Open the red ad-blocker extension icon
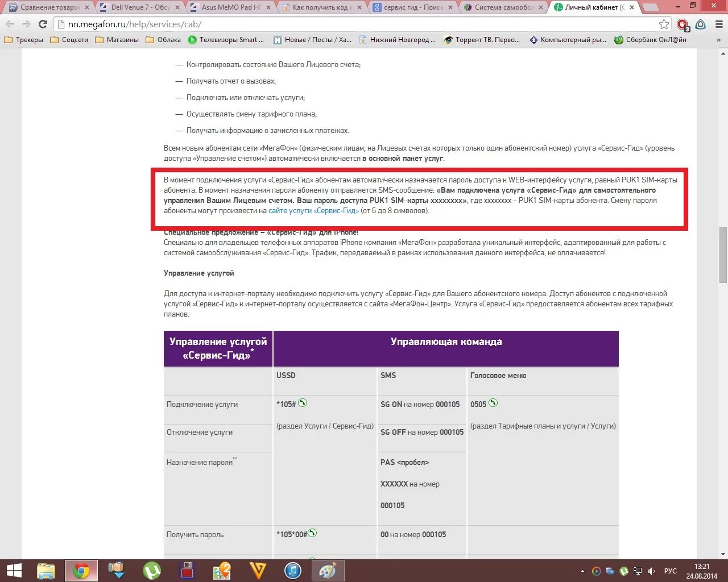This screenshot has width=728, height=582. tap(682, 24)
